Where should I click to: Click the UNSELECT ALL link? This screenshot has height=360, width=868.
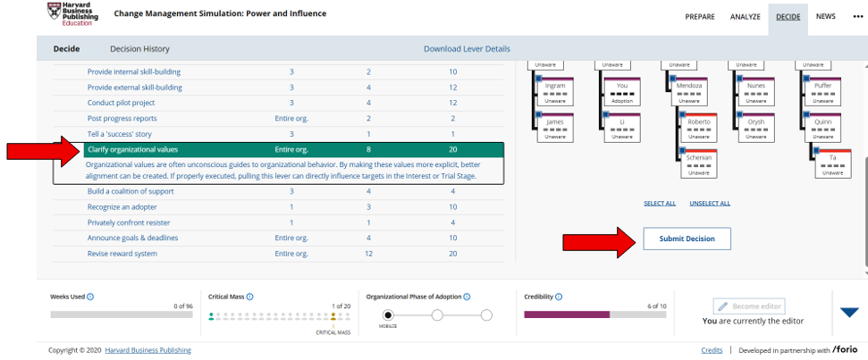tap(709, 204)
